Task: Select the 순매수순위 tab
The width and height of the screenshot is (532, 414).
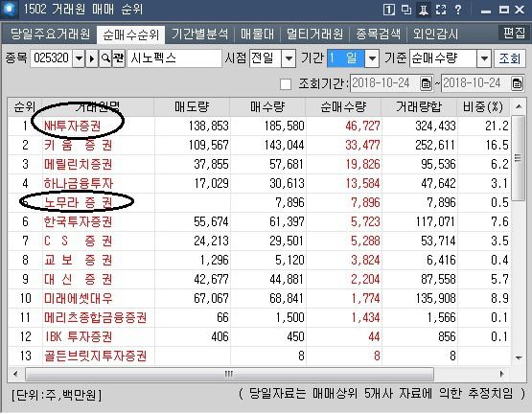Action: coord(131,34)
